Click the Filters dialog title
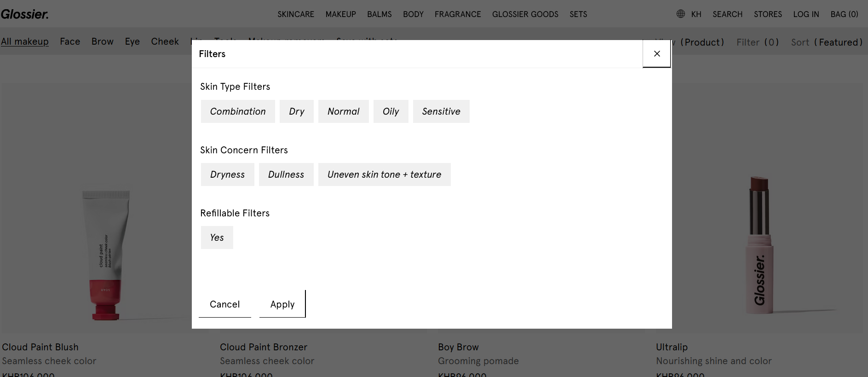The height and width of the screenshot is (377, 868). 212,54
